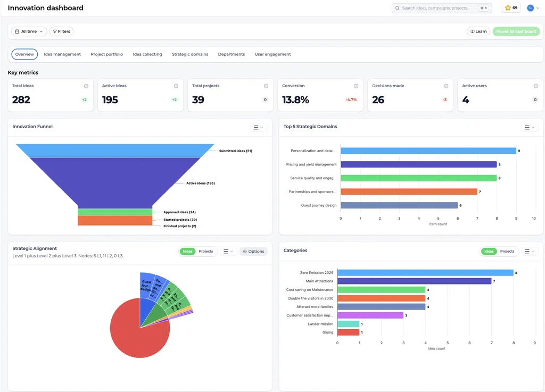The height and width of the screenshot is (392, 545).
Task: Show info for Total ideas metric
Action: point(86,86)
